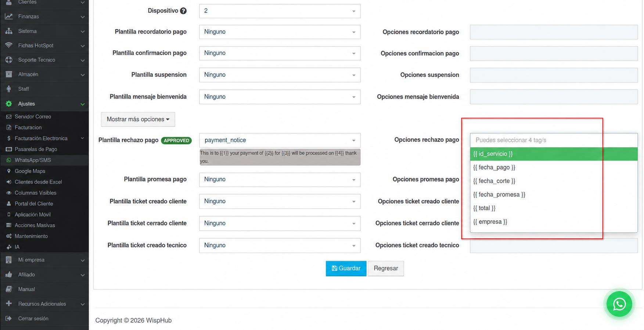Viewport: 644px width, 330px height.
Task: Click the Servidor Correo envelope icon
Action: [9, 117]
